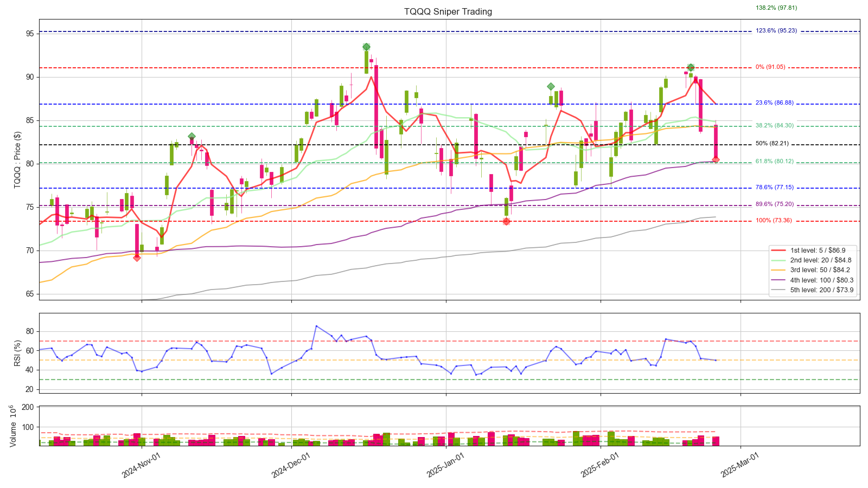Click the volume axis tick '100'

point(28,427)
